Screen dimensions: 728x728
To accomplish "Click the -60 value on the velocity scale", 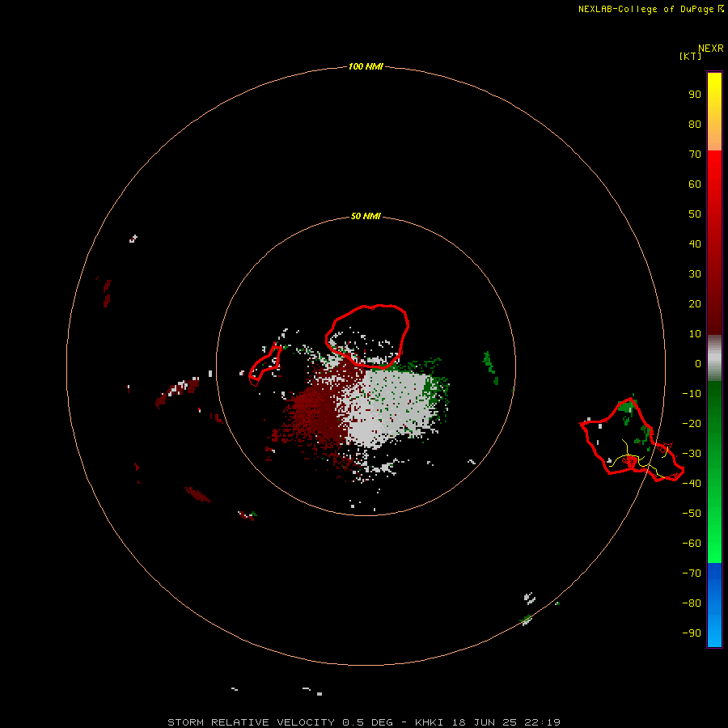I will pyautogui.click(x=692, y=544).
